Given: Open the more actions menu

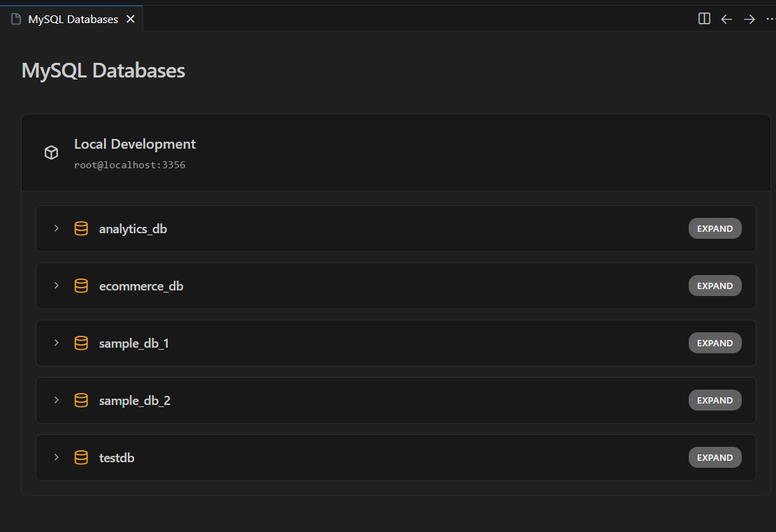Looking at the screenshot, I should (x=770, y=19).
